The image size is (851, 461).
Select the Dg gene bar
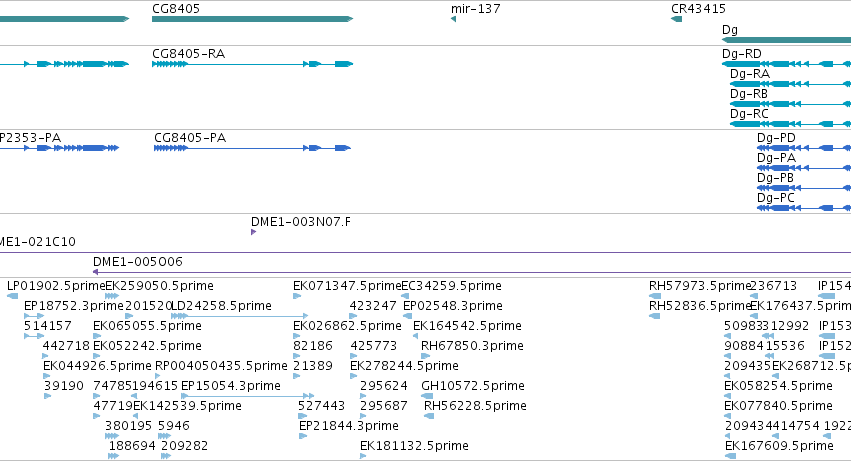(x=786, y=40)
